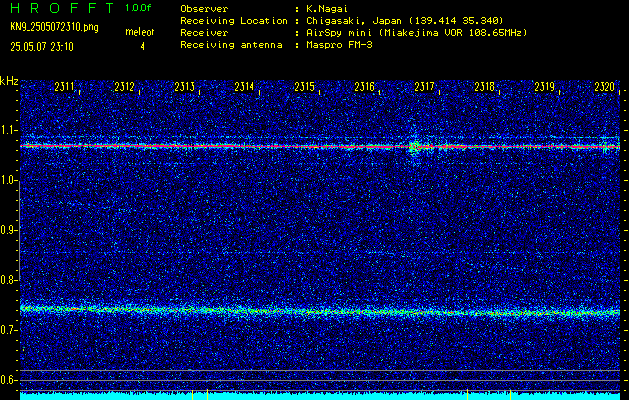Select the version label 1.00f
The height and width of the screenshot is (400, 629).
[138, 8]
